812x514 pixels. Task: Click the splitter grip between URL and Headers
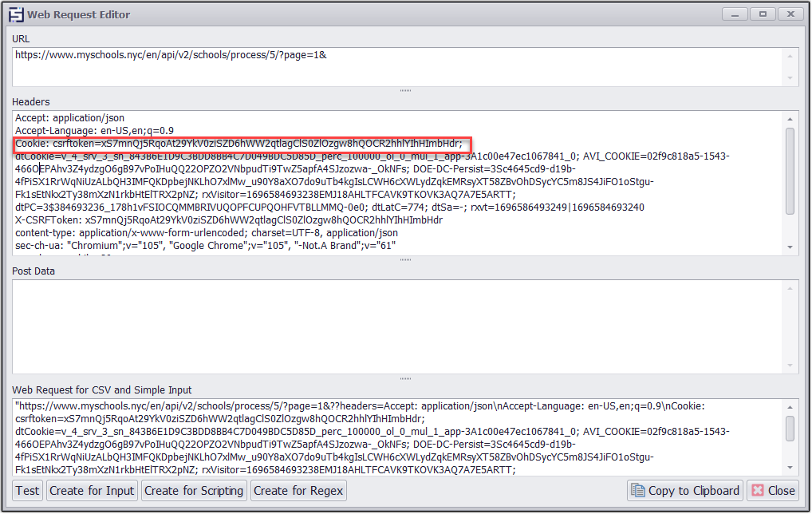click(405, 91)
